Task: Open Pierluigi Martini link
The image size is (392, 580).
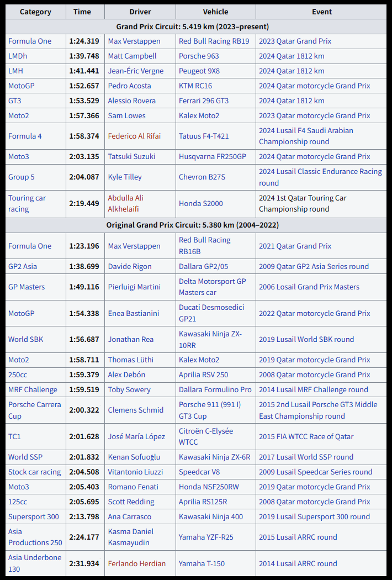Action: (x=134, y=287)
